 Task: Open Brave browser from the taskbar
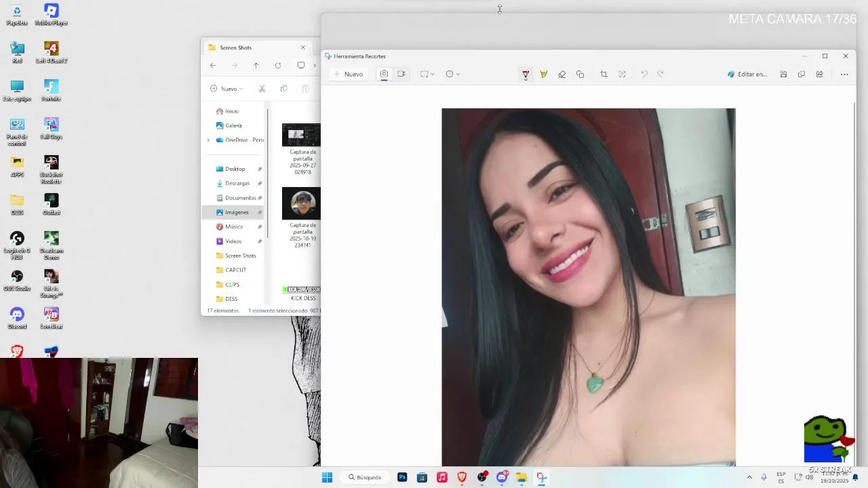click(x=462, y=477)
